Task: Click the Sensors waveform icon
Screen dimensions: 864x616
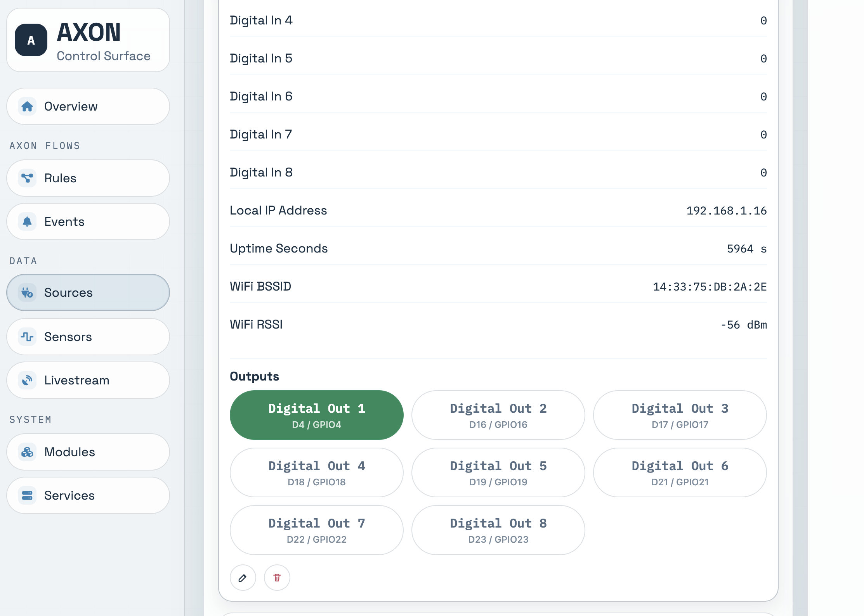Action: click(x=27, y=337)
